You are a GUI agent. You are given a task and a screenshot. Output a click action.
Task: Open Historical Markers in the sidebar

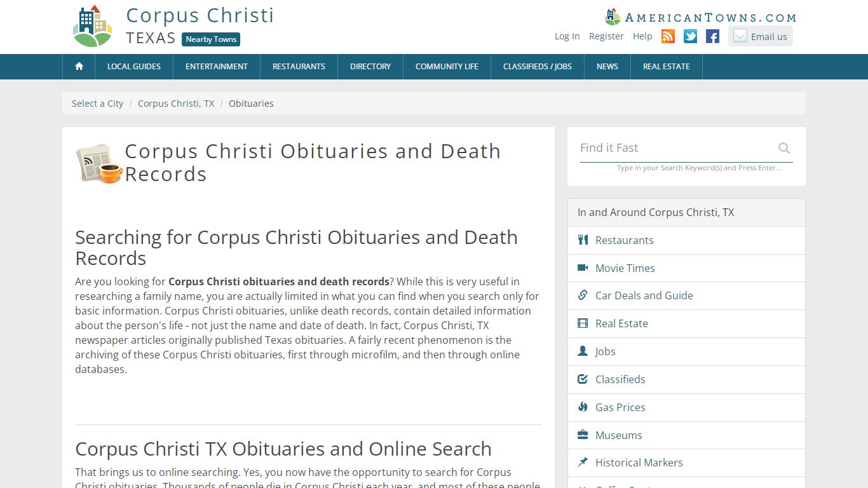tap(639, 463)
